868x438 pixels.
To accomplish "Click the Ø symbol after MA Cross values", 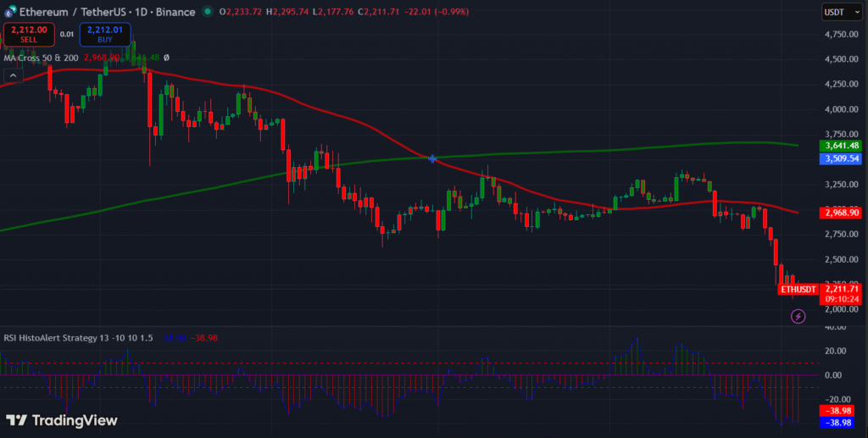I will (x=166, y=57).
